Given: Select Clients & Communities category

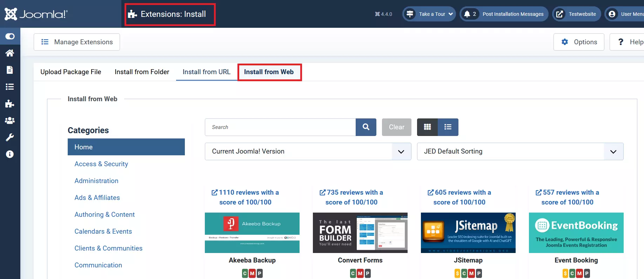Looking at the screenshot, I should 108,248.
